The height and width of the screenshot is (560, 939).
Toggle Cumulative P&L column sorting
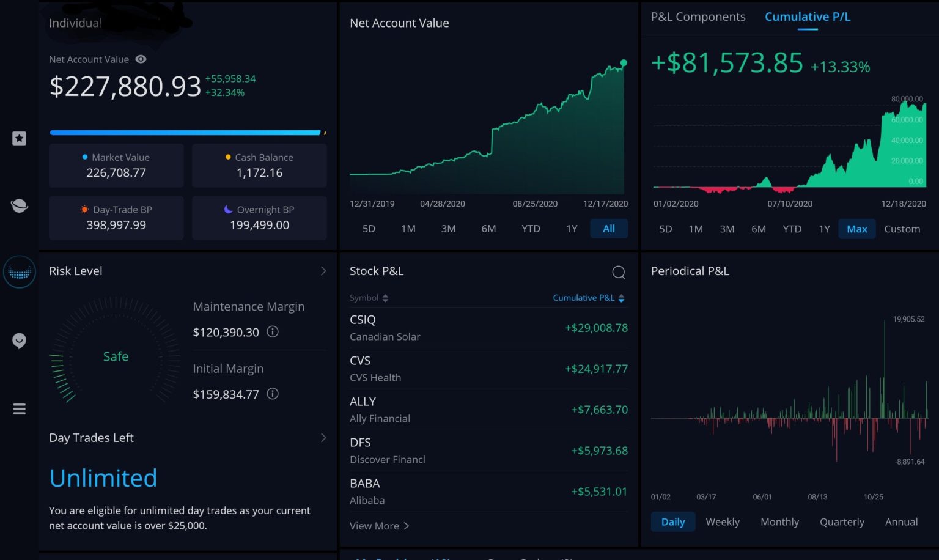[621, 298]
